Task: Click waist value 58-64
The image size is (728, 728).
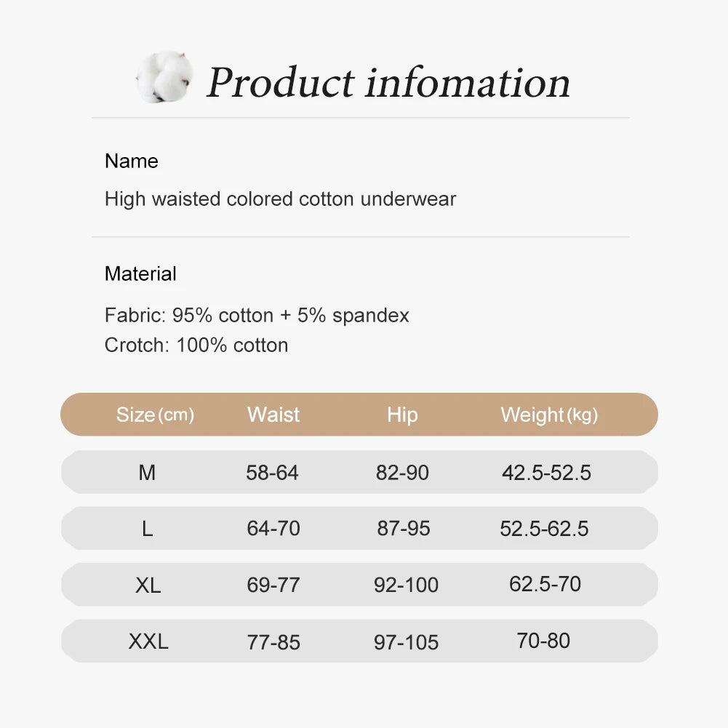Action: 272,473
